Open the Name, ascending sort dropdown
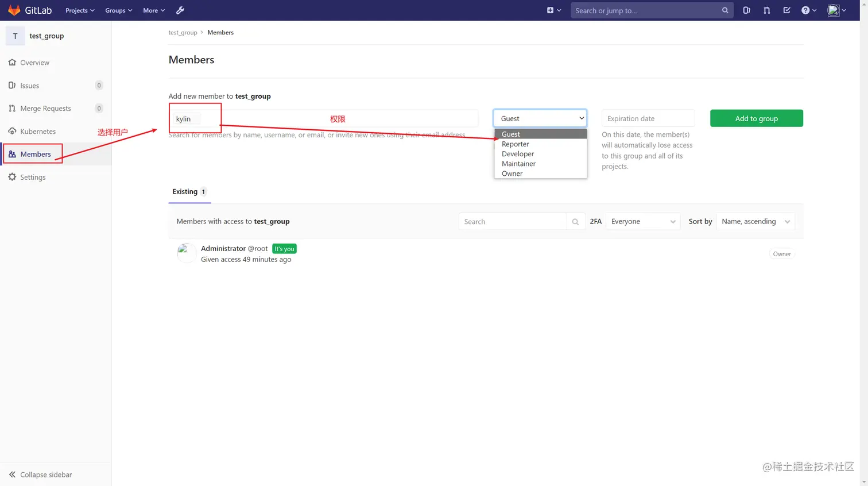The width and height of the screenshot is (868, 486). tap(755, 222)
